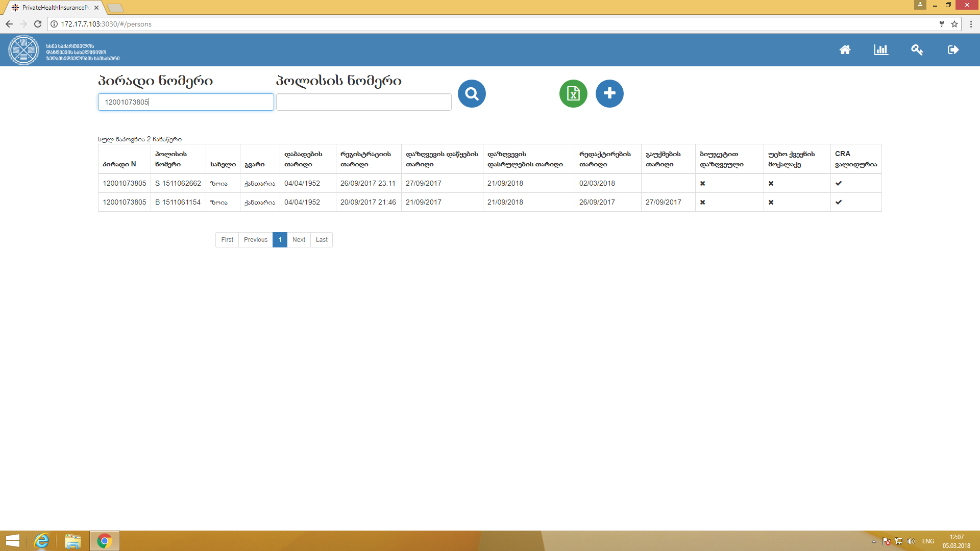This screenshot has height=551, width=980.
Task: Go to First page in pagination
Action: point(227,240)
